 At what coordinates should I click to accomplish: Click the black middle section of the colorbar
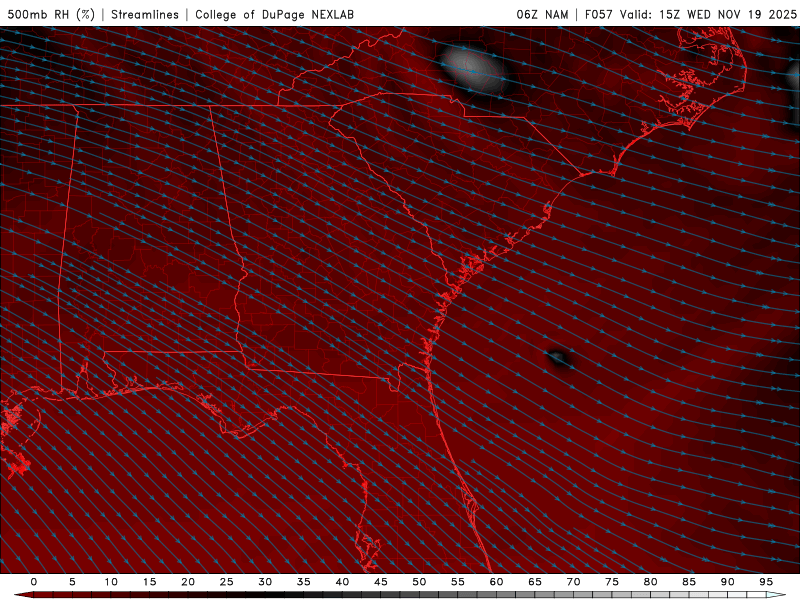click(x=276, y=595)
